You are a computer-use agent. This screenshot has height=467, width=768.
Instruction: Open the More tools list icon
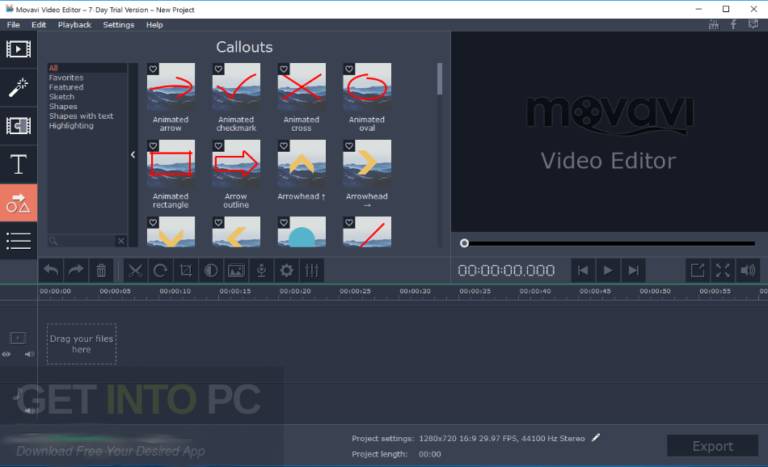coord(18,241)
